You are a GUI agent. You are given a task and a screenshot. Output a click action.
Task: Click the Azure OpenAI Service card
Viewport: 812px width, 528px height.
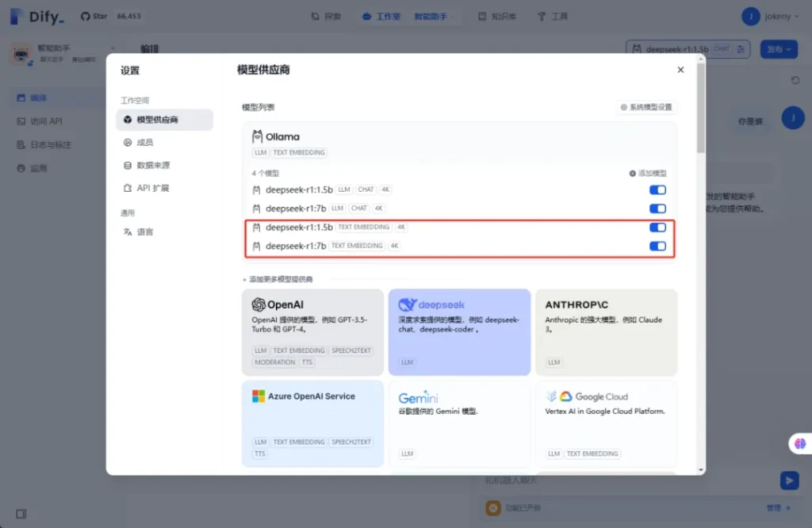pyautogui.click(x=314, y=423)
